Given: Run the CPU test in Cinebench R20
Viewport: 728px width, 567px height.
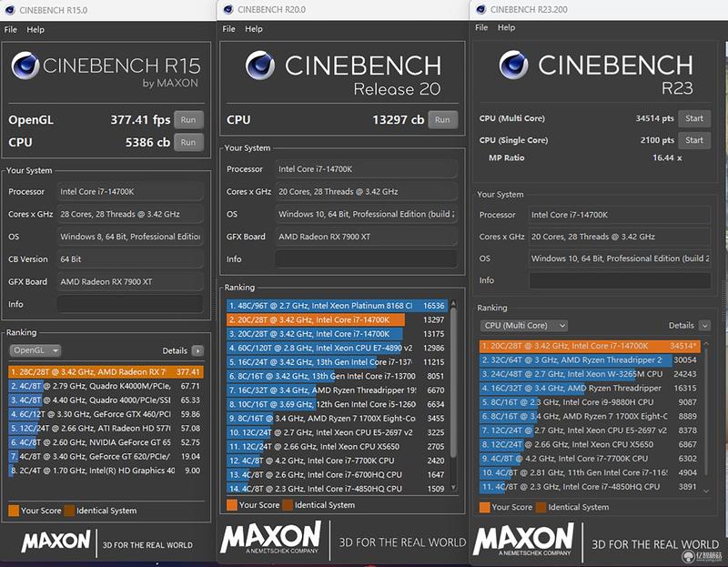Looking at the screenshot, I should [442, 120].
